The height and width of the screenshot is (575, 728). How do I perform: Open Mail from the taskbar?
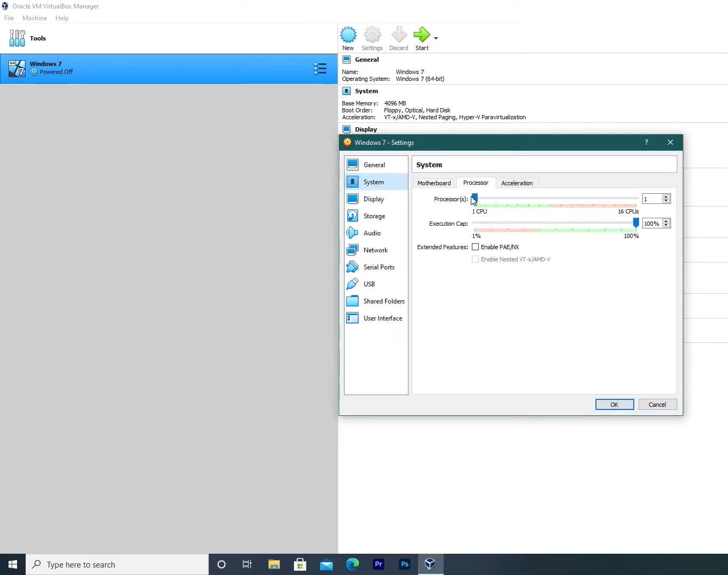point(326,564)
